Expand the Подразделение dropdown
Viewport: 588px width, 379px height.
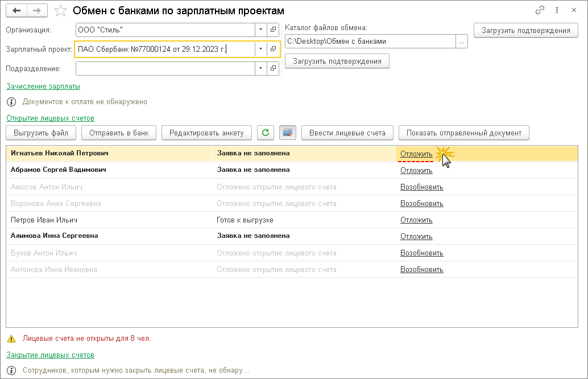[x=260, y=68]
